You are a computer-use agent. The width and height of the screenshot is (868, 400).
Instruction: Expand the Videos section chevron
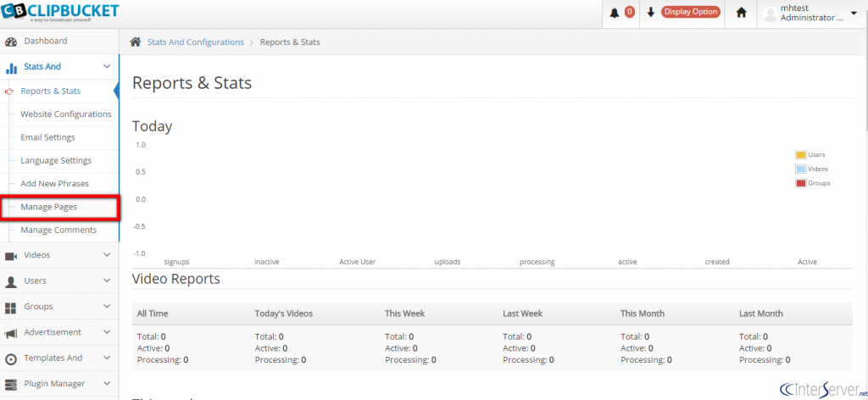coord(108,255)
